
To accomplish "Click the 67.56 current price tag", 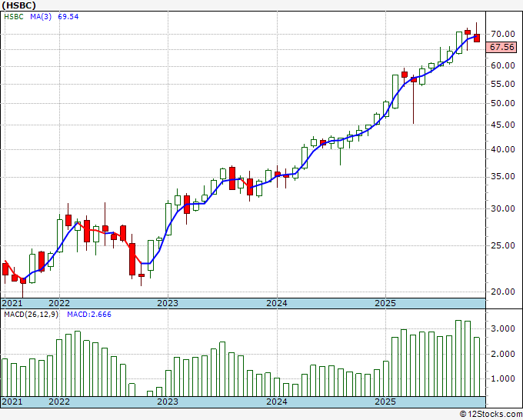I will pyautogui.click(x=501, y=48).
